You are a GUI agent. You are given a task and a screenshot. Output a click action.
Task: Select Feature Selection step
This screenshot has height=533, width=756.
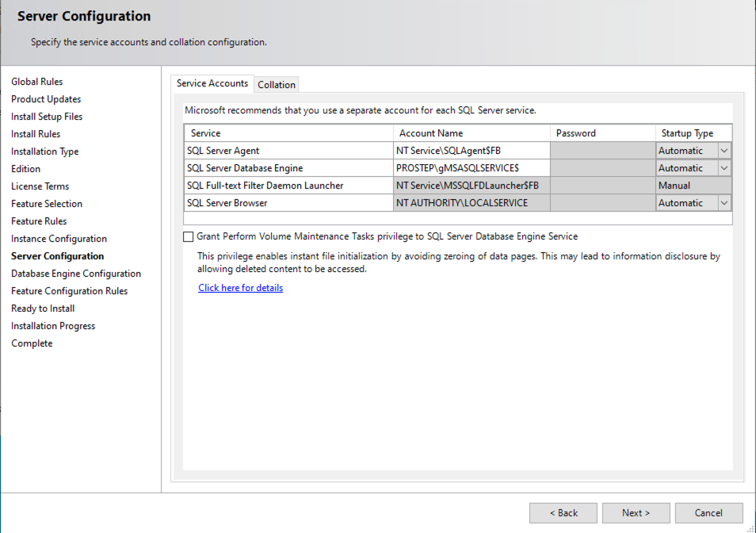click(47, 204)
